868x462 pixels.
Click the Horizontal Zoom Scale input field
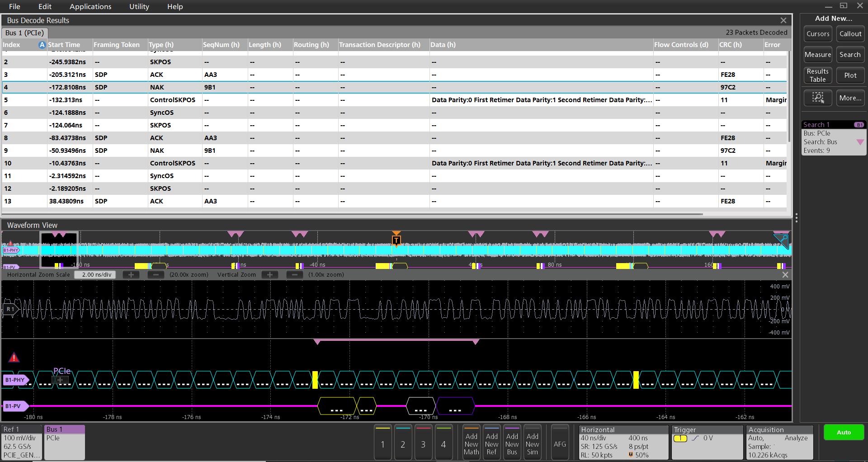(x=96, y=274)
